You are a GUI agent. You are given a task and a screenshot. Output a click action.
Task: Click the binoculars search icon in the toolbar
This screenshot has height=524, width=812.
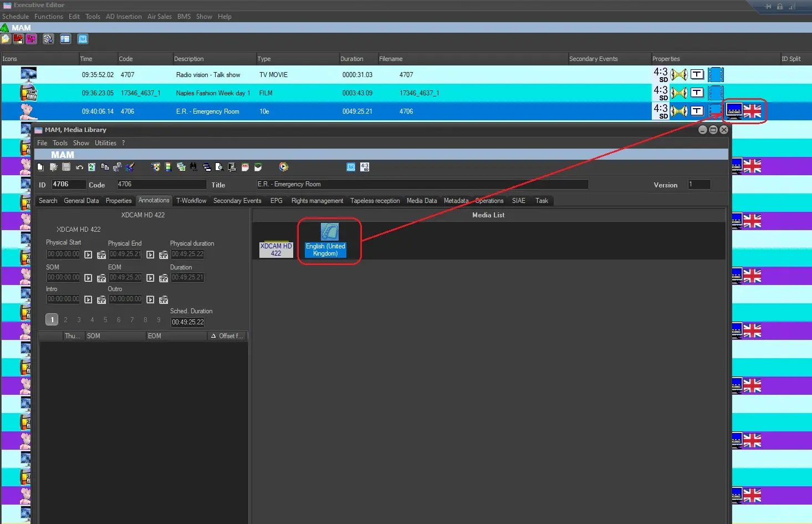coord(193,167)
